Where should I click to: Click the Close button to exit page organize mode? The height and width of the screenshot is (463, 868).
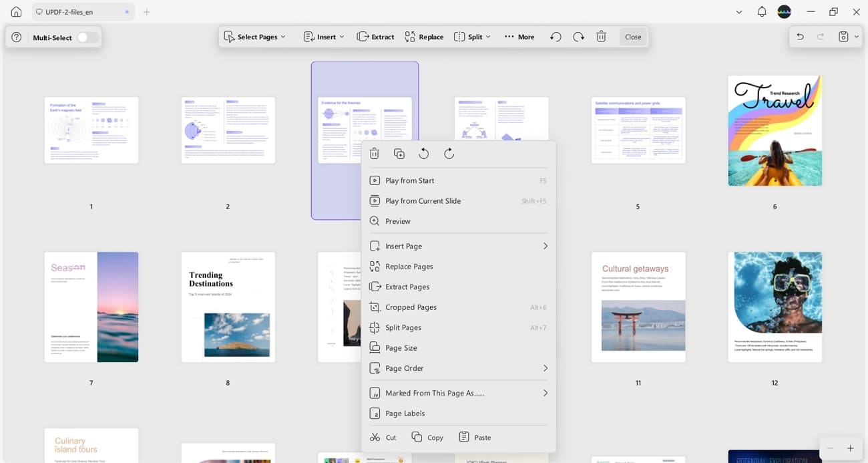point(632,37)
